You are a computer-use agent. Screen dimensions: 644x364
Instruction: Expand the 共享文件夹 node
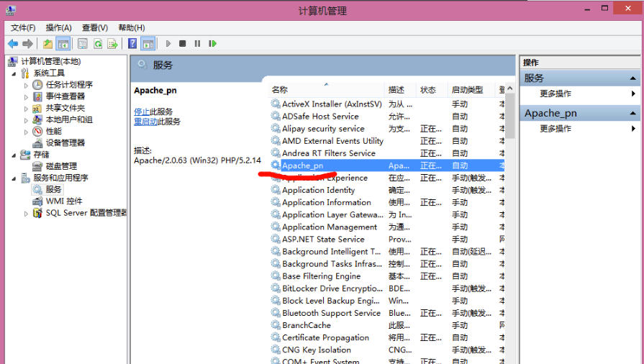[x=26, y=109]
